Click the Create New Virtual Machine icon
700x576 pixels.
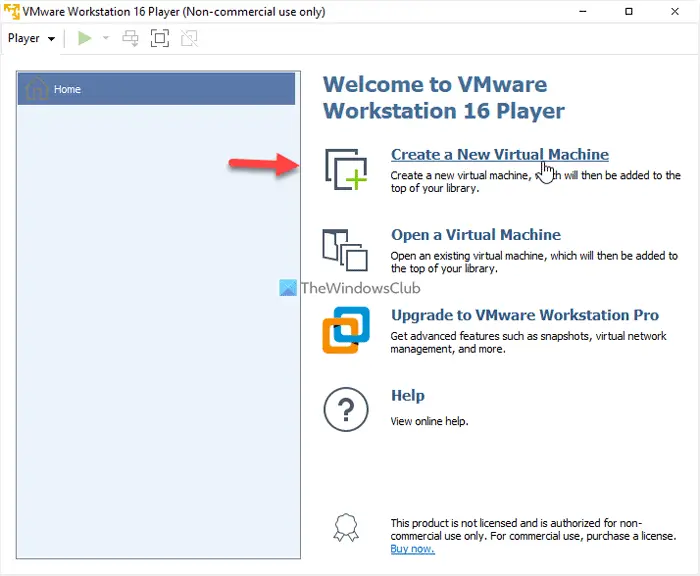[x=346, y=169]
